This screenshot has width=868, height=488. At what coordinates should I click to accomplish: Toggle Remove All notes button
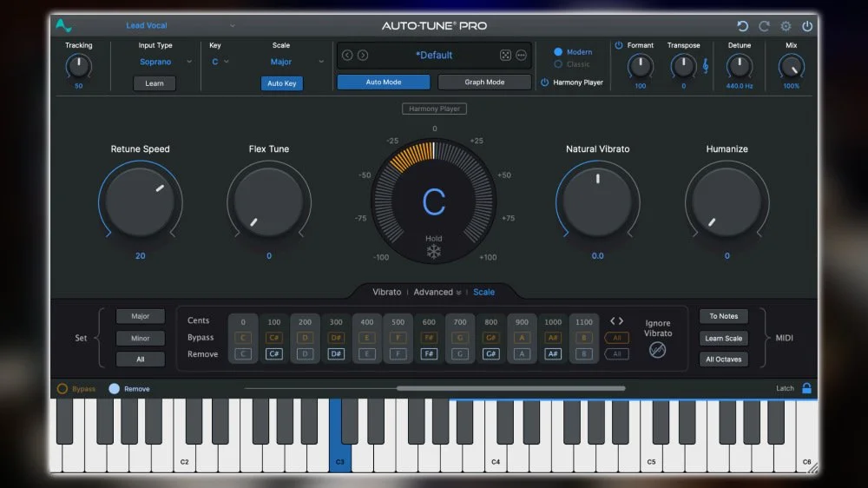click(x=616, y=354)
